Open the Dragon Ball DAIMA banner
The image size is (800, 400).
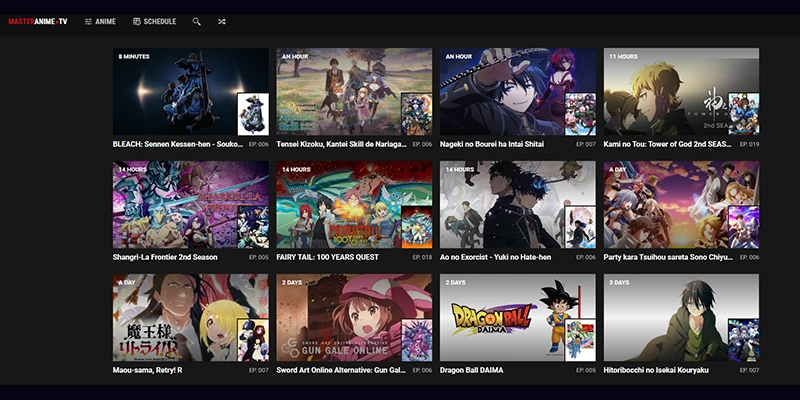tap(518, 317)
